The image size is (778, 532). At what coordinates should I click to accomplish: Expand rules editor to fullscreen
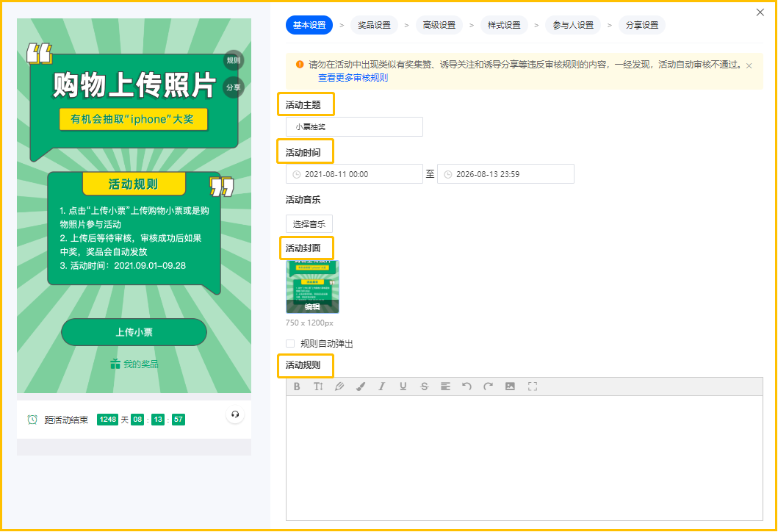click(x=533, y=387)
